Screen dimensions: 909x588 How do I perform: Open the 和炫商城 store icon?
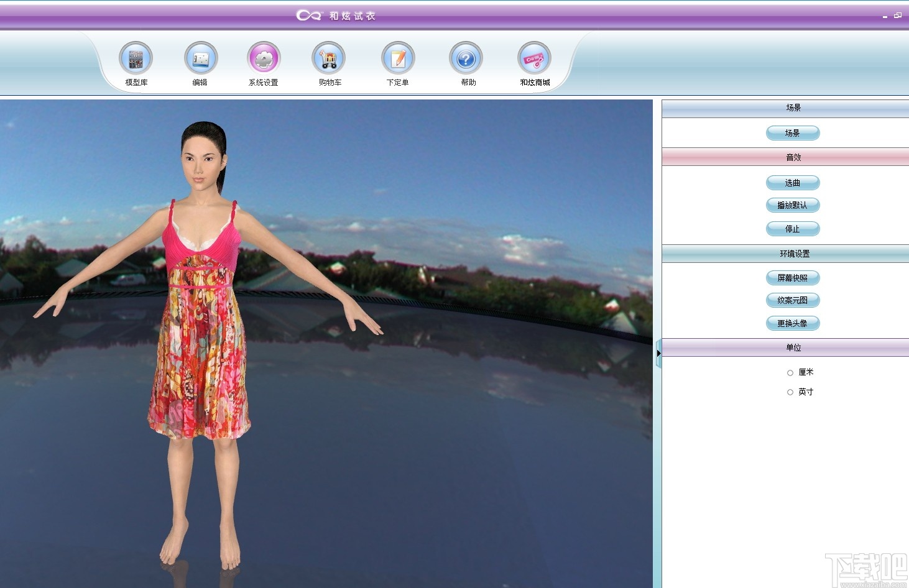(x=534, y=59)
